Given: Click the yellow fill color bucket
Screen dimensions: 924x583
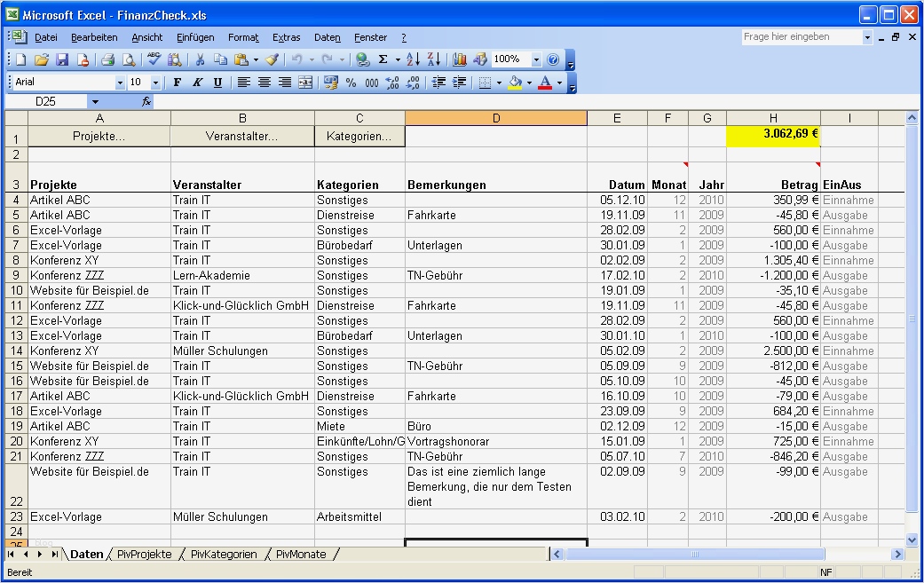Looking at the screenshot, I should [x=515, y=83].
